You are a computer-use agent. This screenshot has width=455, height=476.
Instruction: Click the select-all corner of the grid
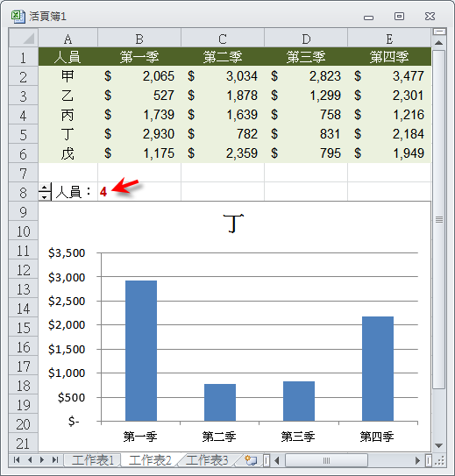24,38
